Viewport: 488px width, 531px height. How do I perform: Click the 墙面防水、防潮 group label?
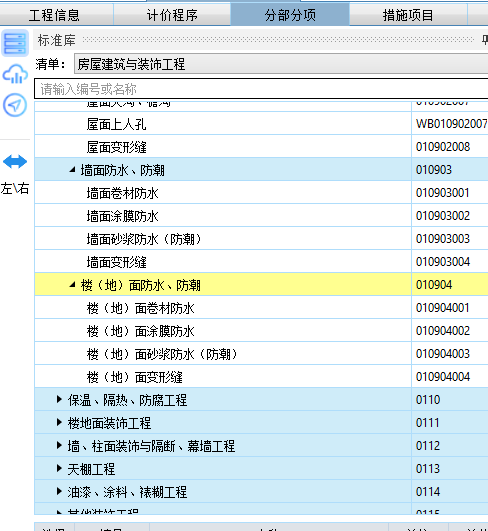point(123,170)
